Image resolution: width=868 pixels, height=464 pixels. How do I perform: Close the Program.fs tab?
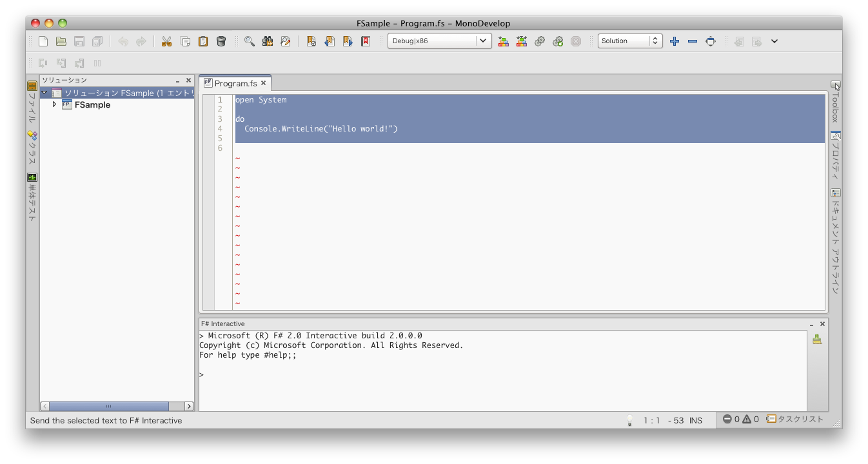tap(263, 83)
